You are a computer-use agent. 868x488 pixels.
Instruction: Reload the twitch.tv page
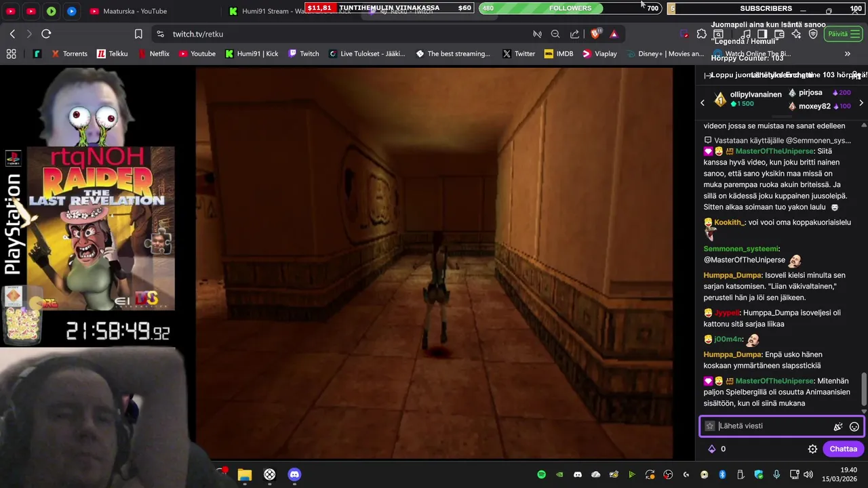pos(46,34)
